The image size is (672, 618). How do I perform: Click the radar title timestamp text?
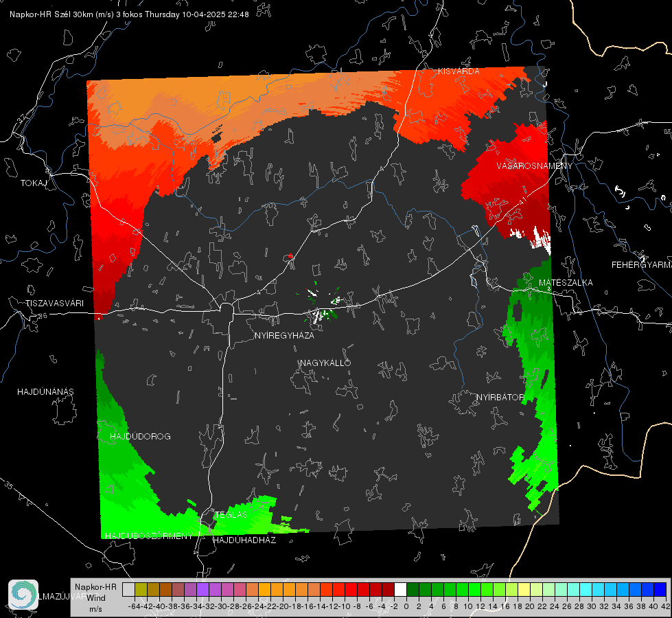[129, 14]
